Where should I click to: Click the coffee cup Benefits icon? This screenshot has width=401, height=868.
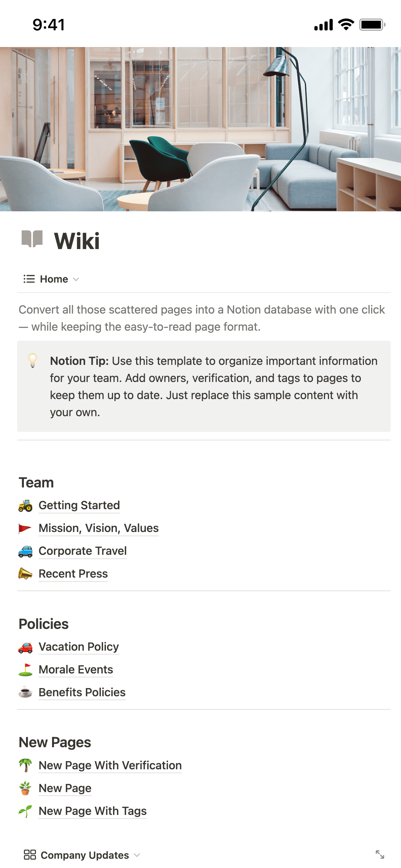[x=25, y=692]
